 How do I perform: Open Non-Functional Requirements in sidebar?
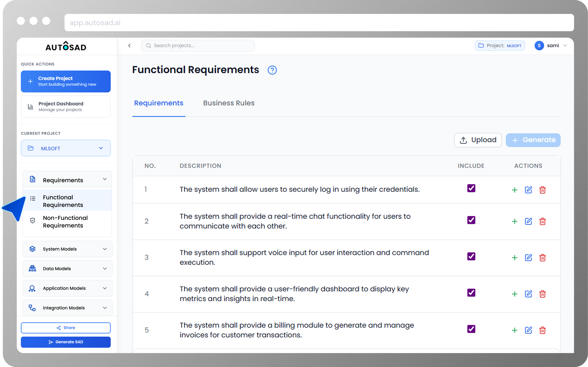pyautogui.click(x=65, y=222)
